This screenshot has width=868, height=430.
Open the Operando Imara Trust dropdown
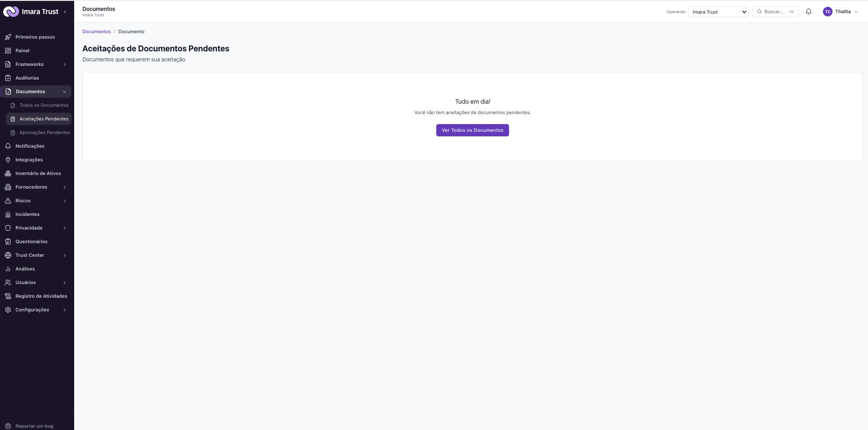coord(718,12)
